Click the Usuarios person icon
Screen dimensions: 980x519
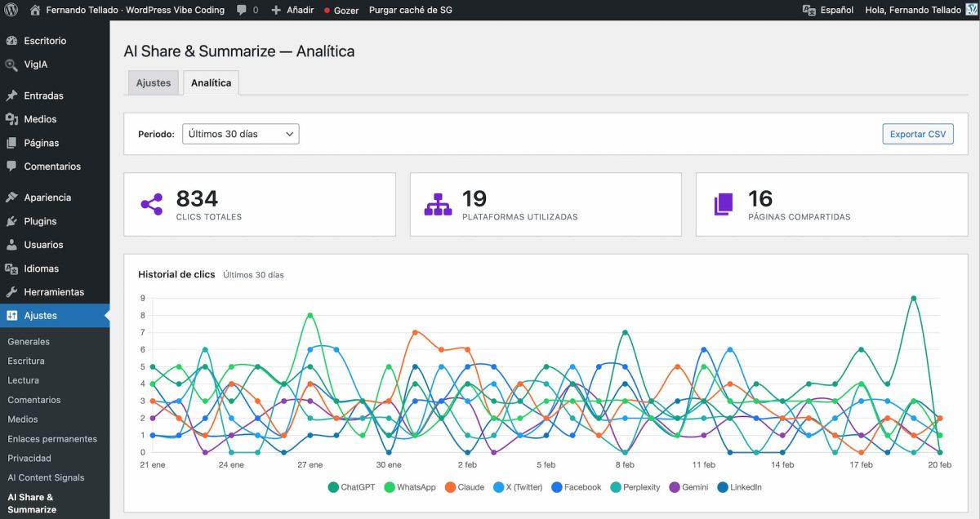click(x=11, y=245)
